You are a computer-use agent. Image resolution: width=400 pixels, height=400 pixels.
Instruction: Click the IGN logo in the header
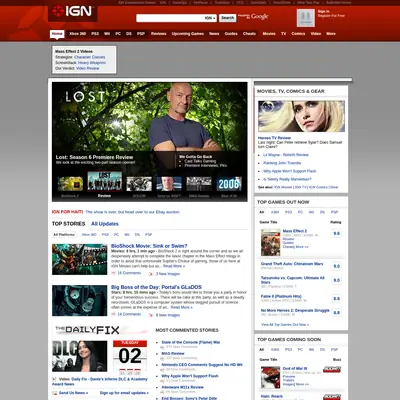coord(72,12)
